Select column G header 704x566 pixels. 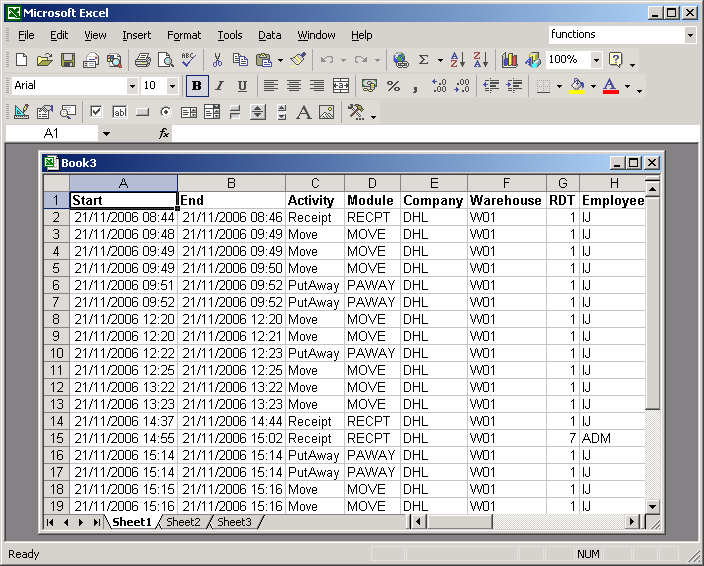pos(563,183)
